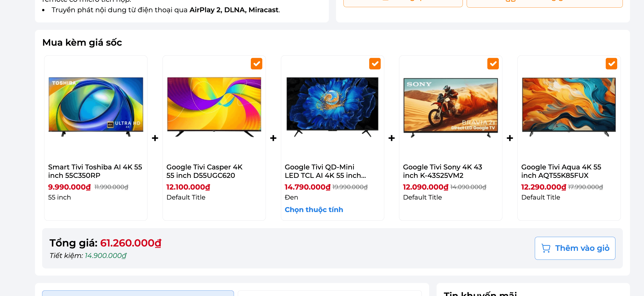
Task: Open Google Tivi Sony 4K 43 inch link
Action: tap(443, 171)
